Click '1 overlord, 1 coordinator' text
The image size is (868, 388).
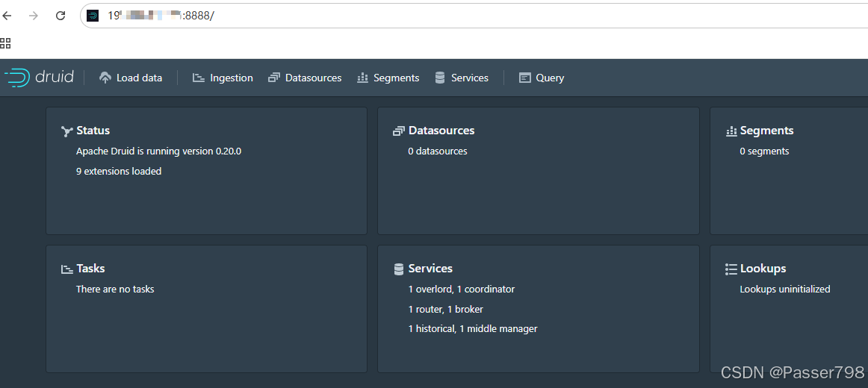click(461, 289)
